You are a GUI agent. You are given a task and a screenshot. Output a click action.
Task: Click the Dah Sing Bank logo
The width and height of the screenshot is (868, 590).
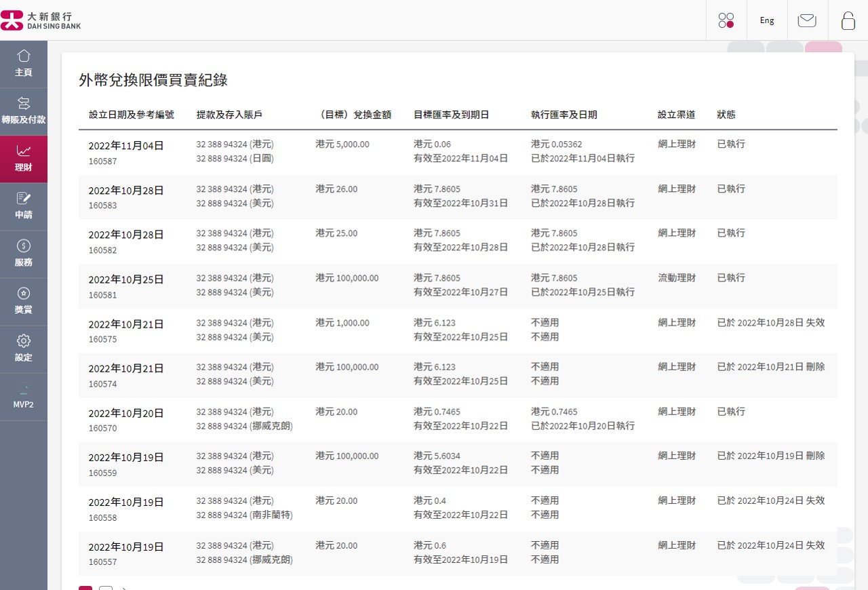pyautogui.click(x=42, y=20)
